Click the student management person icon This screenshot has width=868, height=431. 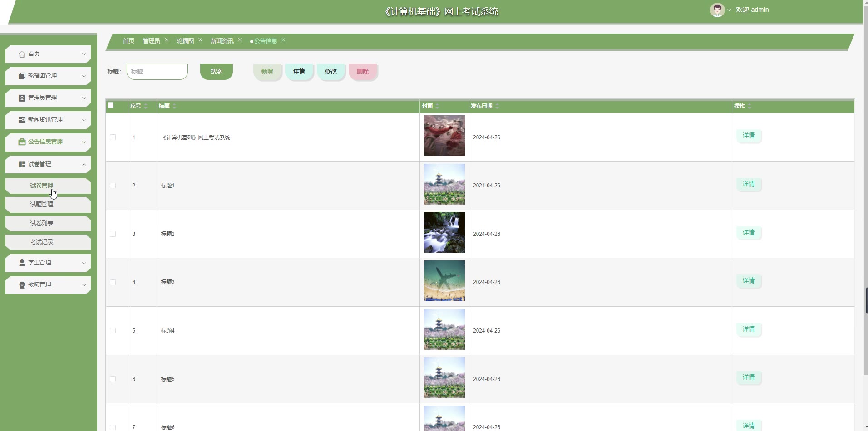(22, 263)
